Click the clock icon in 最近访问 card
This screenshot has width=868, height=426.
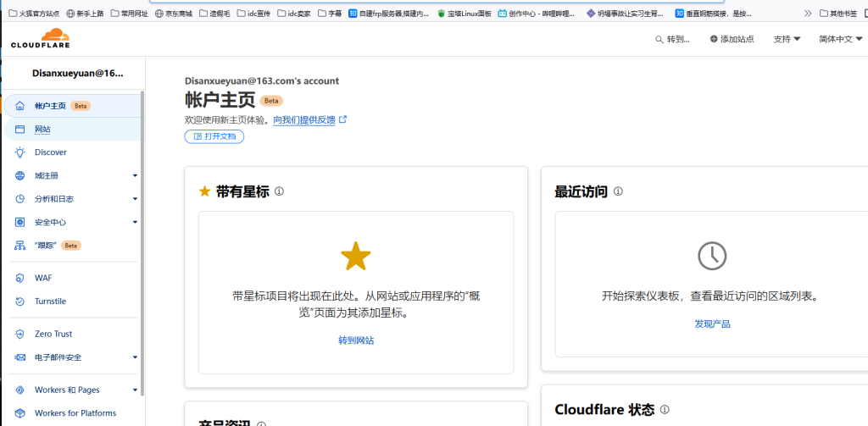[x=712, y=256]
